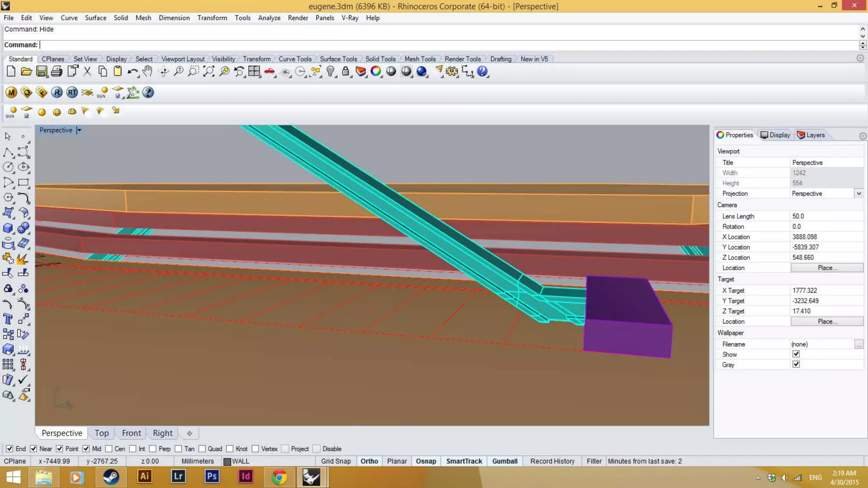Browse wallpaper filename with ellipsis button

(x=859, y=344)
